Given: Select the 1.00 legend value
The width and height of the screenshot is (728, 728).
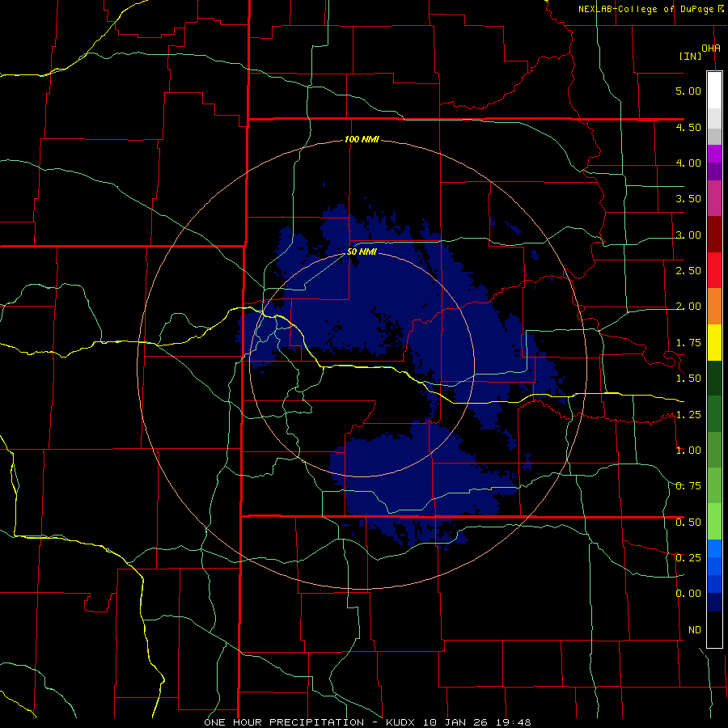Looking at the screenshot, I should tap(688, 451).
